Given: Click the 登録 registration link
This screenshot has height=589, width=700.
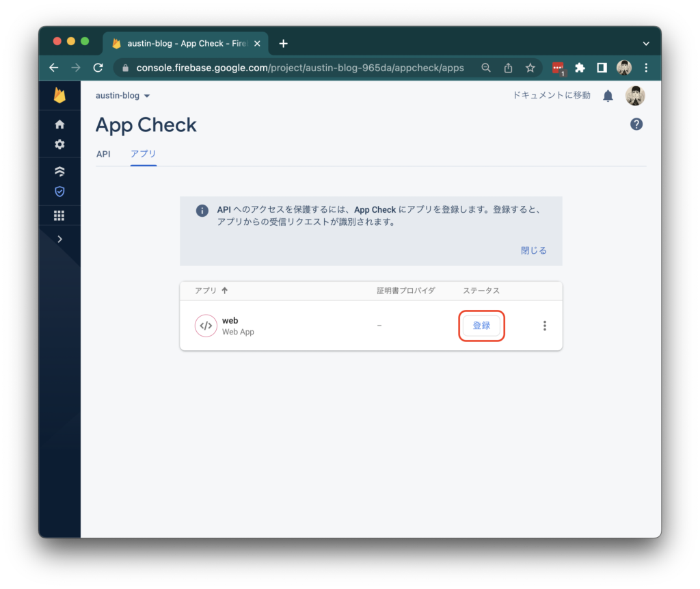Looking at the screenshot, I should [481, 326].
